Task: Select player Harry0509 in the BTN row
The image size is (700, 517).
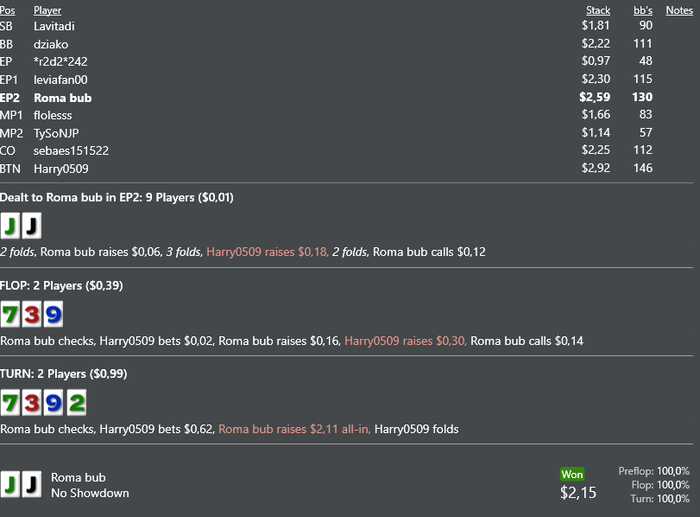Action: click(x=61, y=169)
